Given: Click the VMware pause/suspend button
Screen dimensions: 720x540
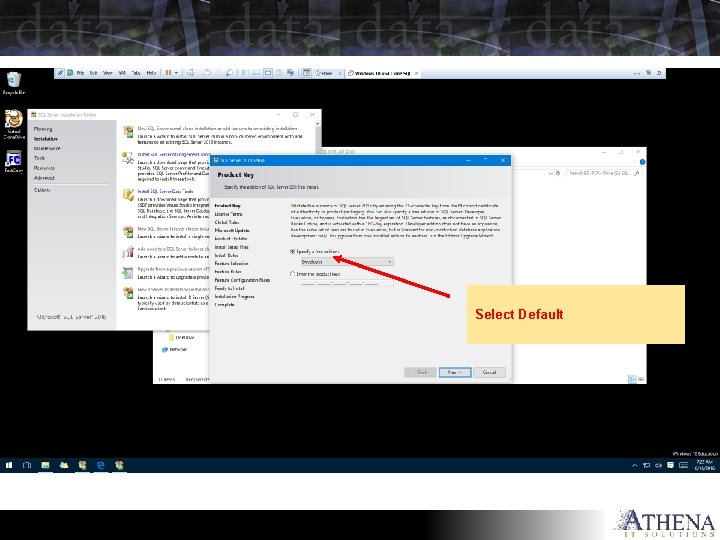Looking at the screenshot, I should [x=169, y=73].
